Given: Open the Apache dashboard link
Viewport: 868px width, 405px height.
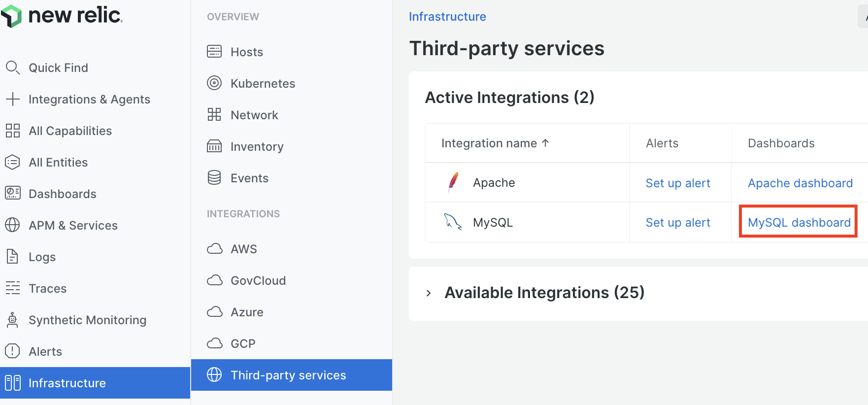Looking at the screenshot, I should (x=800, y=183).
